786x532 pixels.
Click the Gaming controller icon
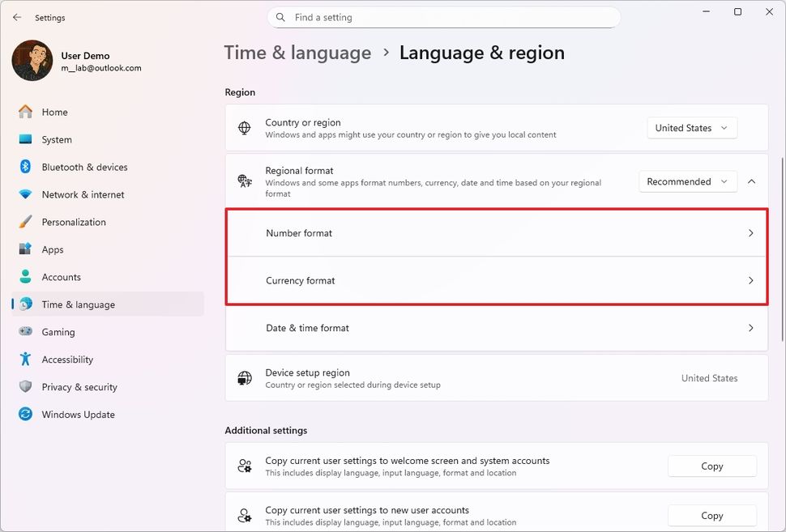26,332
